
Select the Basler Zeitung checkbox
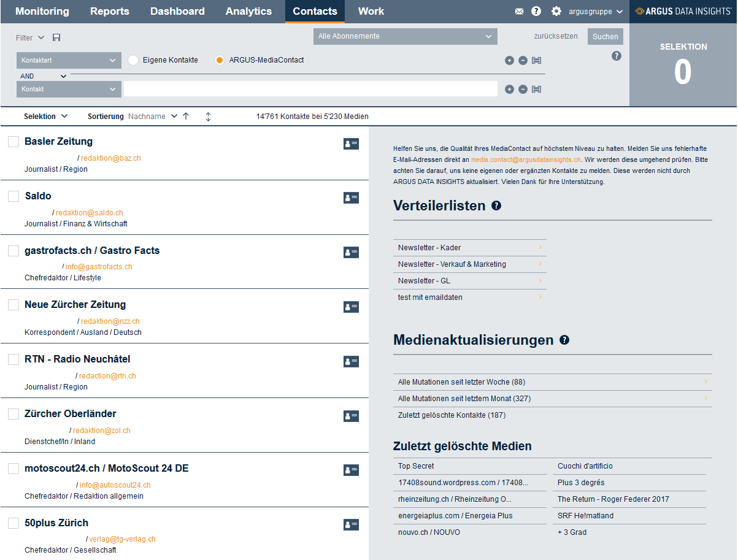pos(13,142)
